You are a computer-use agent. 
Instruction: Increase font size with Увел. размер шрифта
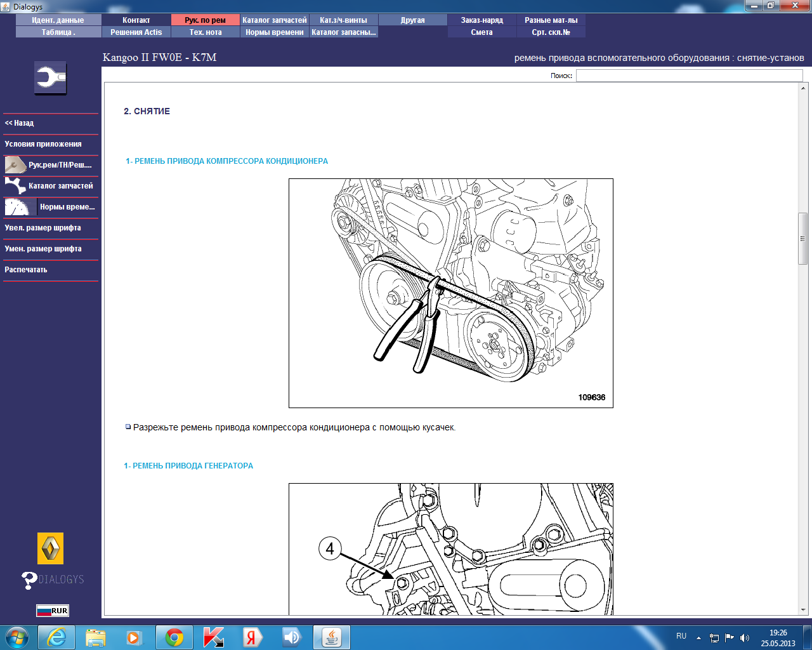[51, 228]
